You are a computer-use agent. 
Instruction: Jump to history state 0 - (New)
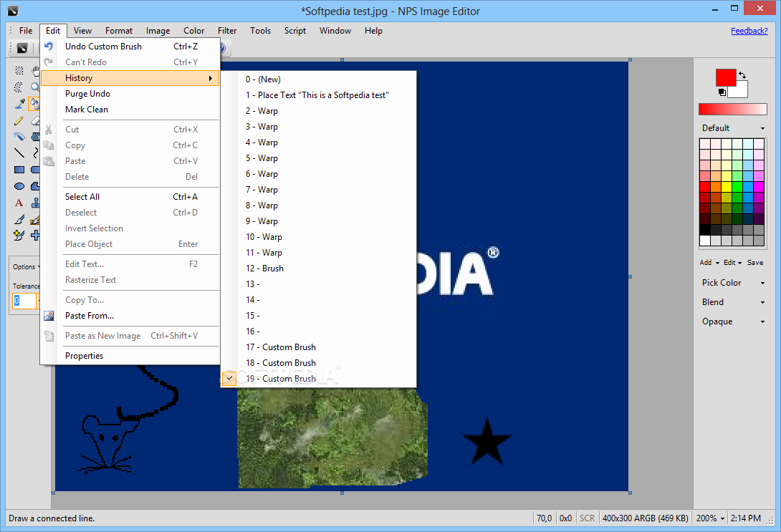(318, 79)
